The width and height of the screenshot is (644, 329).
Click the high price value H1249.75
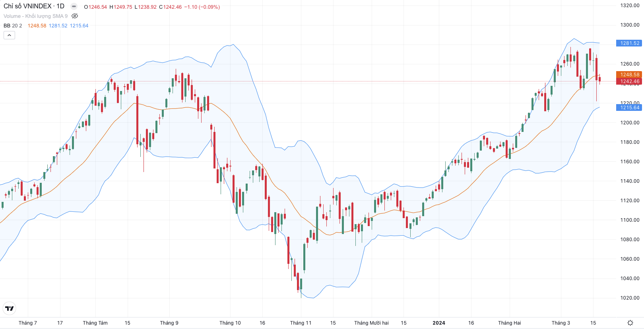(x=121, y=7)
